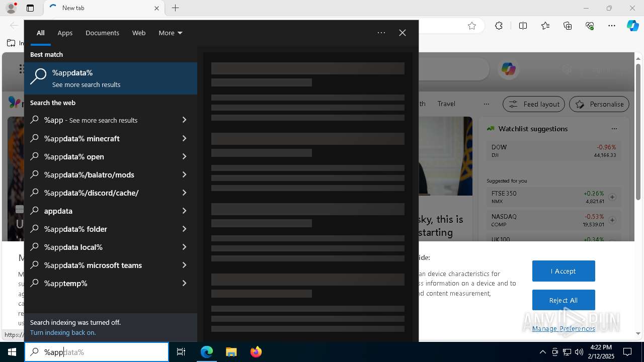Click the Personalise button

[x=599, y=104]
